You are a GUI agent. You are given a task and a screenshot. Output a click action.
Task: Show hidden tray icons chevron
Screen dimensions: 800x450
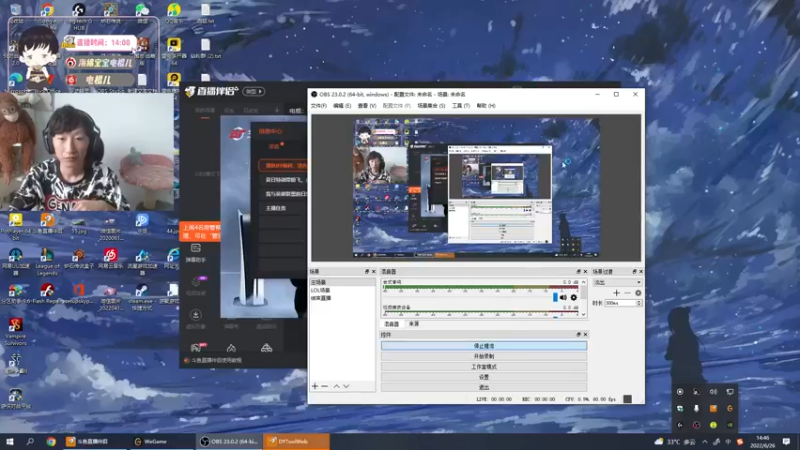[705, 441]
